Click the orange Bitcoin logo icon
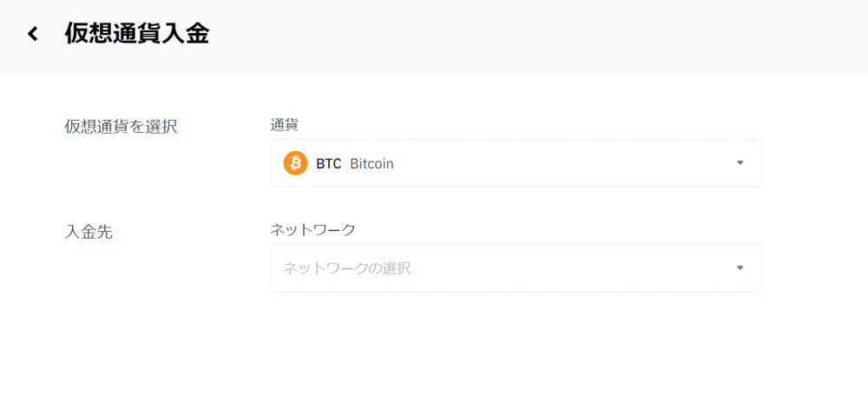This screenshot has width=868, height=415. [x=295, y=163]
